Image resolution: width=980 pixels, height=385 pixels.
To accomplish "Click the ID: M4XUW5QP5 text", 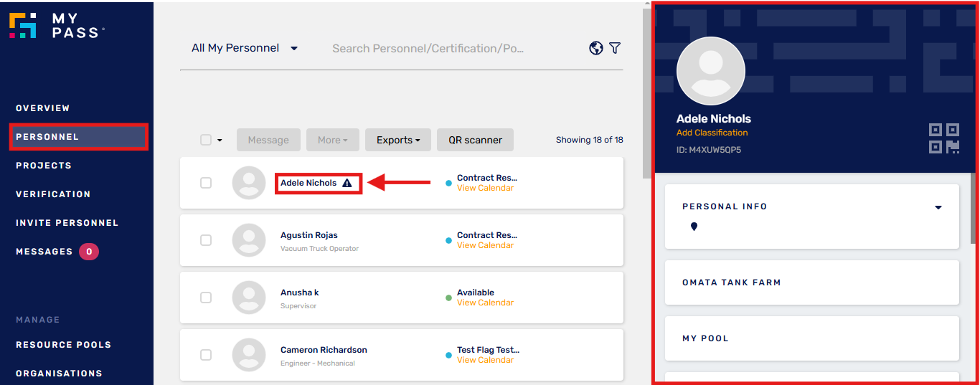I will pyautogui.click(x=709, y=150).
